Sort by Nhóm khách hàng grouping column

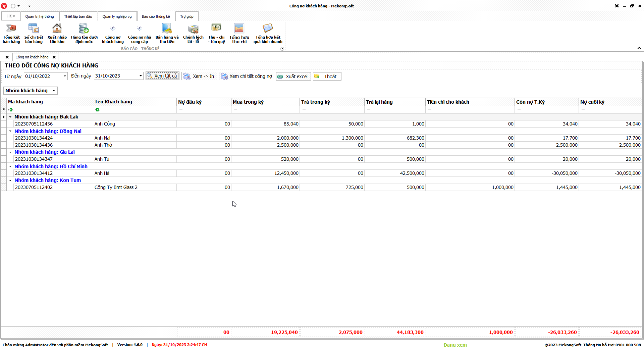pyautogui.click(x=30, y=91)
